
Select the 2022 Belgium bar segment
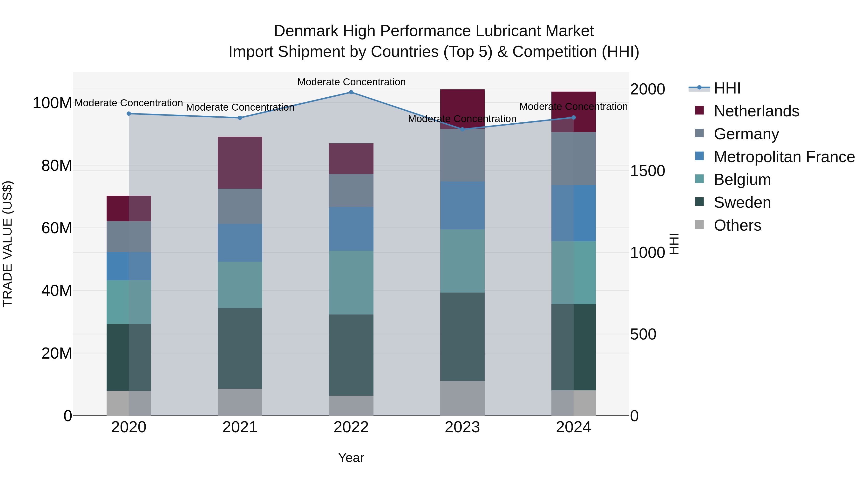[x=351, y=283]
